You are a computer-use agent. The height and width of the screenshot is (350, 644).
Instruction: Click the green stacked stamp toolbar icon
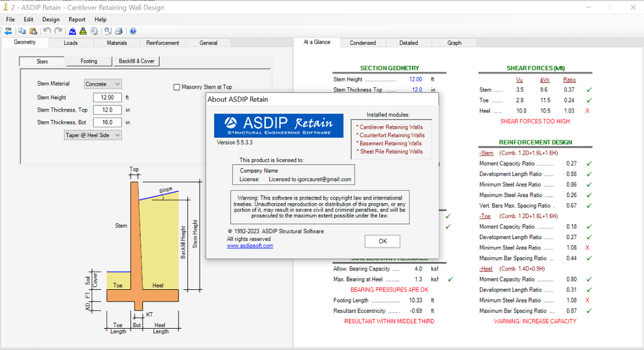83,31
